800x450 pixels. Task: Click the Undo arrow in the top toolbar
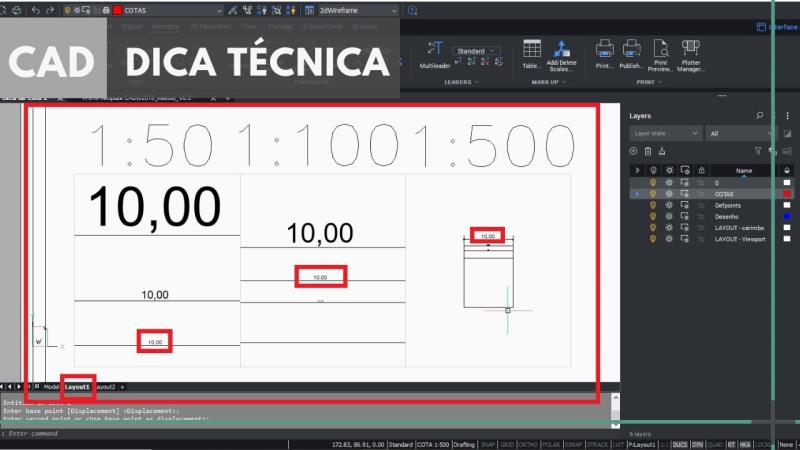point(35,10)
